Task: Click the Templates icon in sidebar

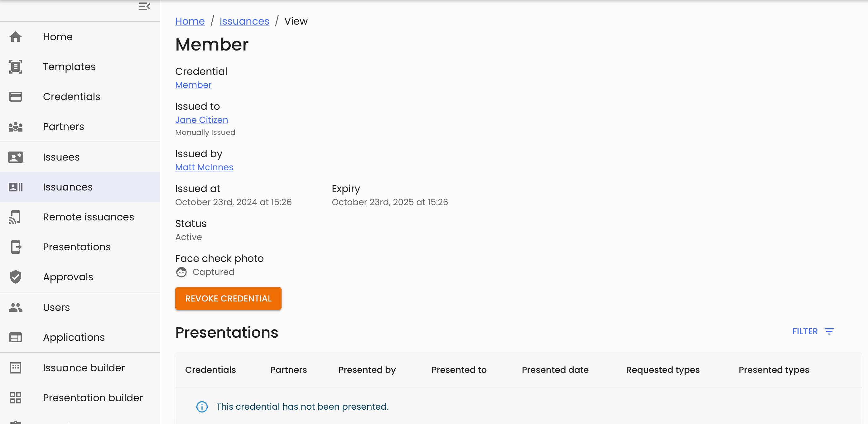Action: click(x=16, y=67)
